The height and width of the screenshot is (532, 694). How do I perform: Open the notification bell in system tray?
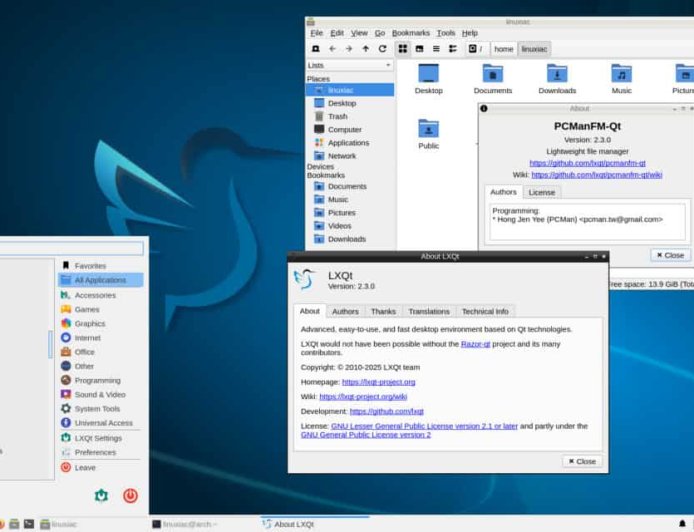click(682, 523)
